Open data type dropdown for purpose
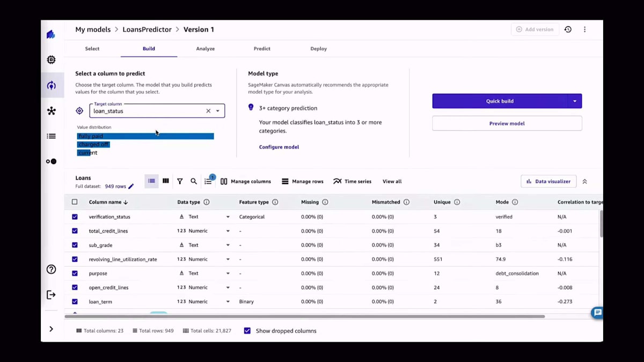Screen dimensions: 644x362 [228, 274]
